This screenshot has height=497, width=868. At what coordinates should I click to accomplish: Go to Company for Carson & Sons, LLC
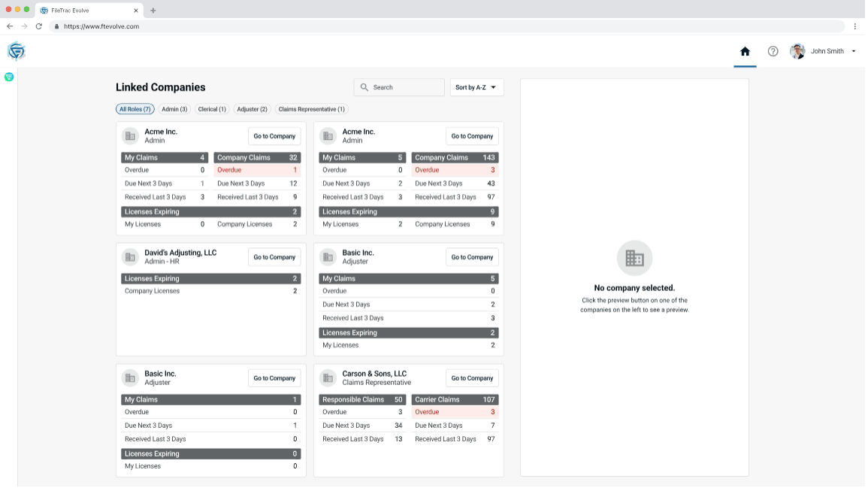(472, 377)
